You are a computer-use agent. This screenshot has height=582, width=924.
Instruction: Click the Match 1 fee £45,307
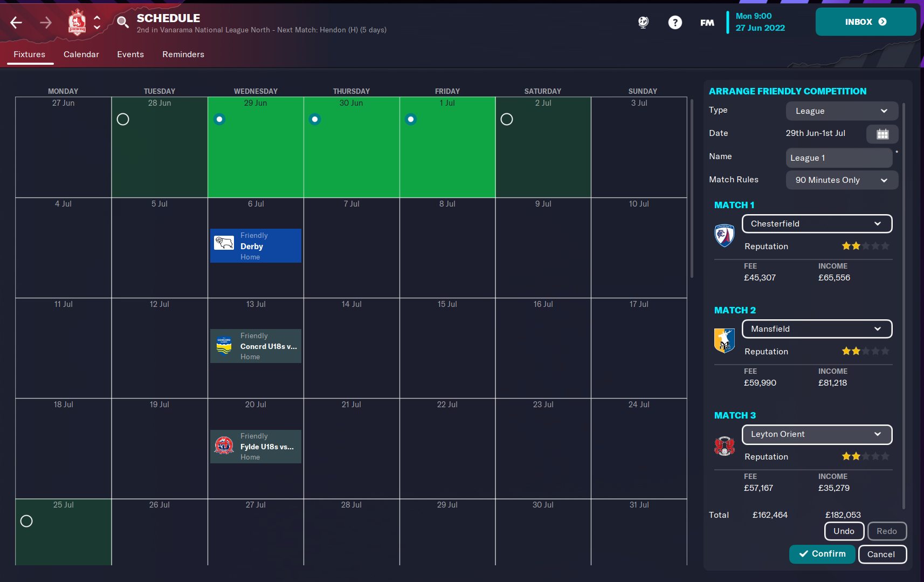(760, 278)
